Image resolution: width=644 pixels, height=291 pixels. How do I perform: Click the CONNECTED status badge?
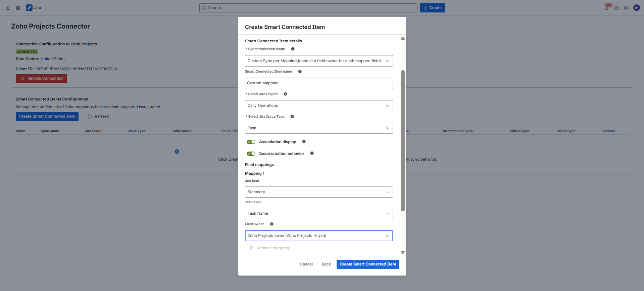27,52
